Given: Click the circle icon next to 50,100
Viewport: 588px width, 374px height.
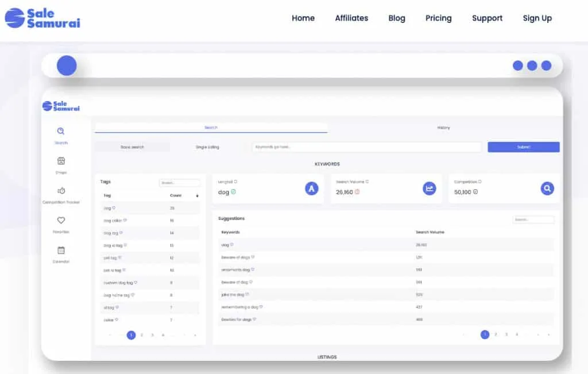Looking at the screenshot, I should pyautogui.click(x=475, y=192).
